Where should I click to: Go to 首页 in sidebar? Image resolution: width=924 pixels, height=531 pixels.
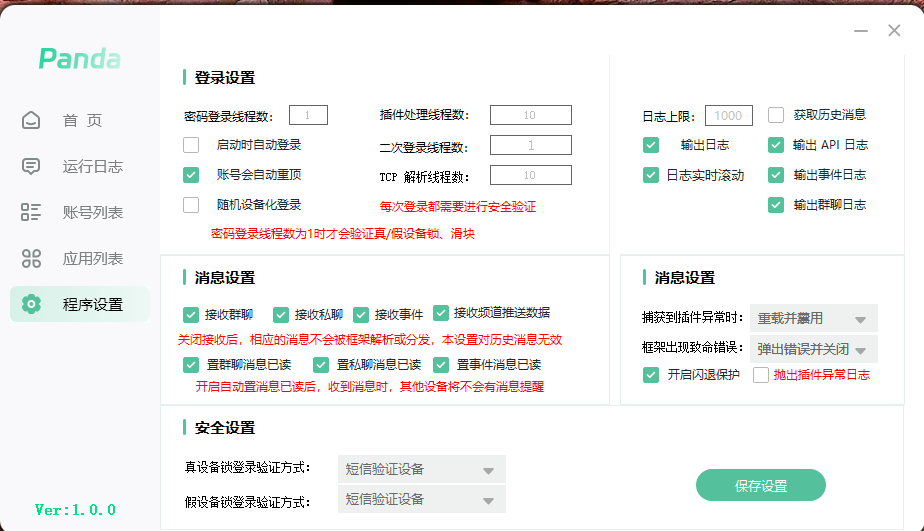82,121
